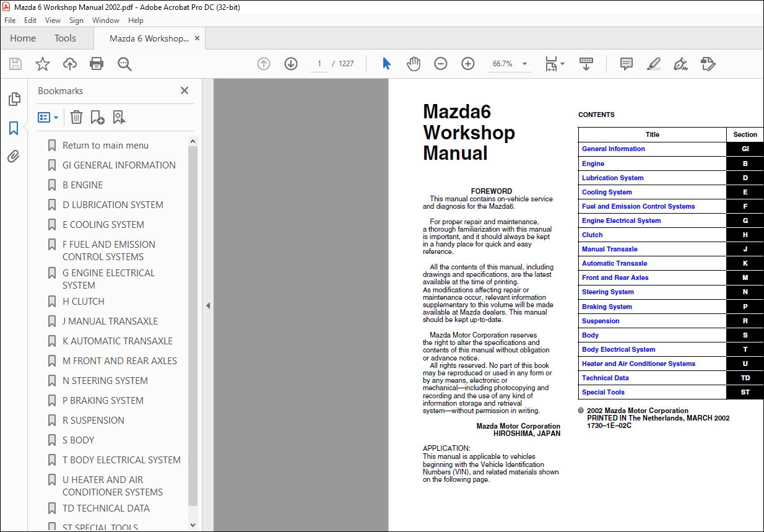
Task: Zoom out with minus icon
Action: click(x=441, y=64)
